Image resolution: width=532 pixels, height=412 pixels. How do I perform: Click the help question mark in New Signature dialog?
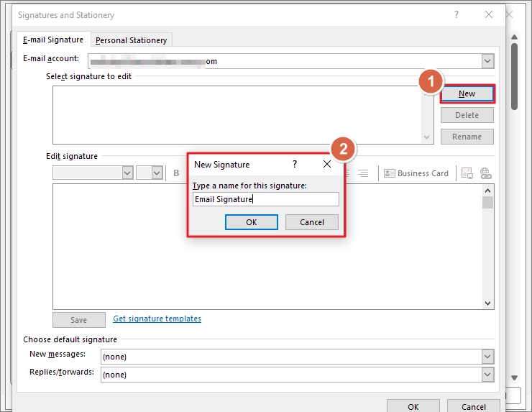(295, 164)
